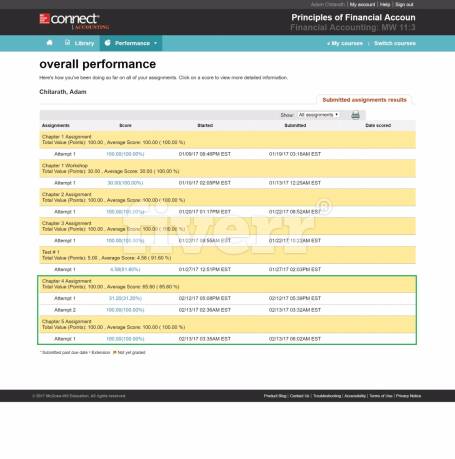
Task: Click the Help link
Action: pyautogui.click(x=385, y=4)
